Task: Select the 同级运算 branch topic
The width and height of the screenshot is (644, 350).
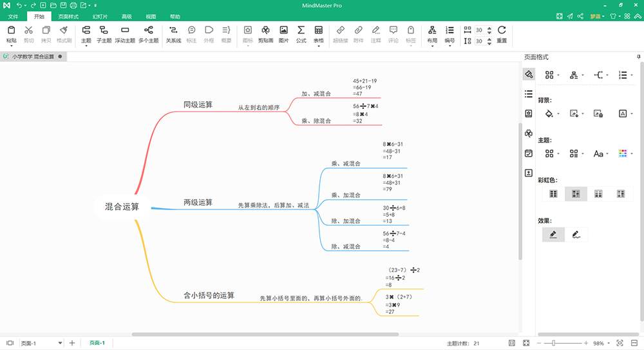Action: pyautogui.click(x=198, y=105)
